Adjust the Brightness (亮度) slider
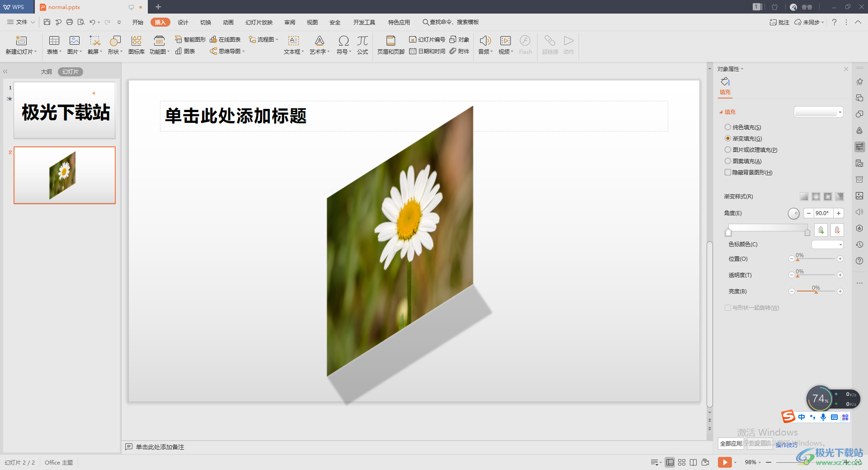Viewport: 868px width, 470px height. (x=816, y=291)
